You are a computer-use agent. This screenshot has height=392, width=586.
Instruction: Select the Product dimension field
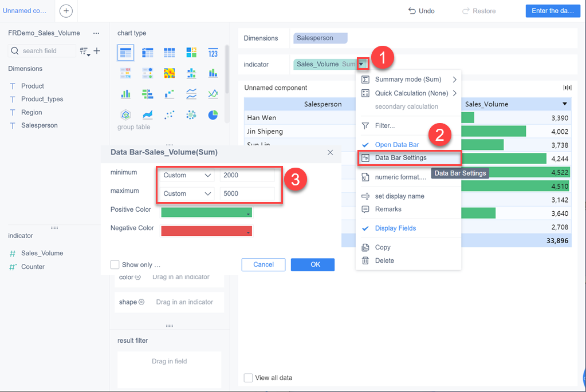(33, 86)
